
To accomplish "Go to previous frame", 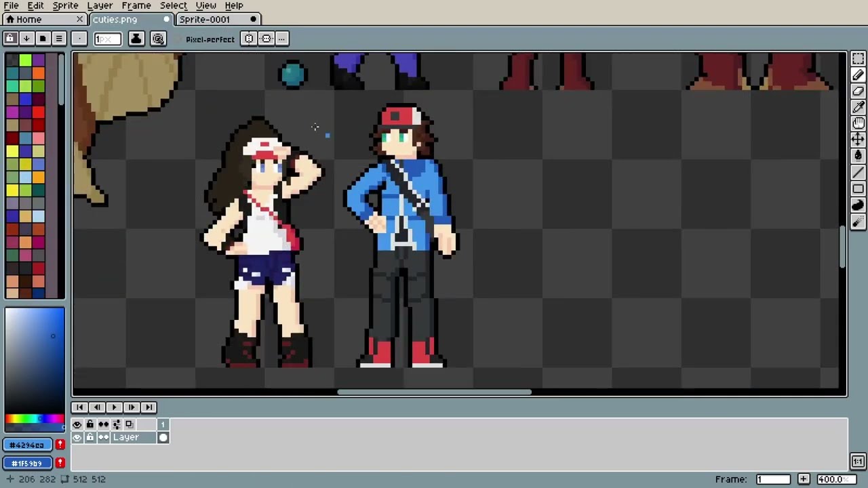I will click(x=96, y=407).
